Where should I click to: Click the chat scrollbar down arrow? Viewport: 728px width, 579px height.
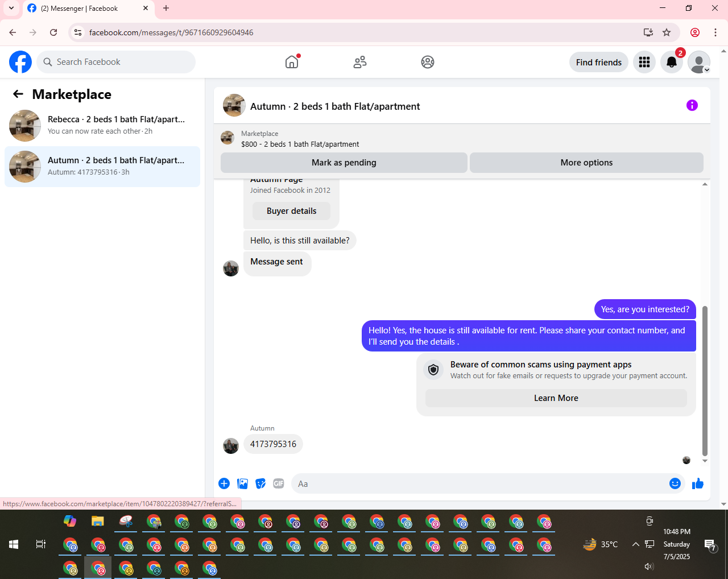point(705,461)
